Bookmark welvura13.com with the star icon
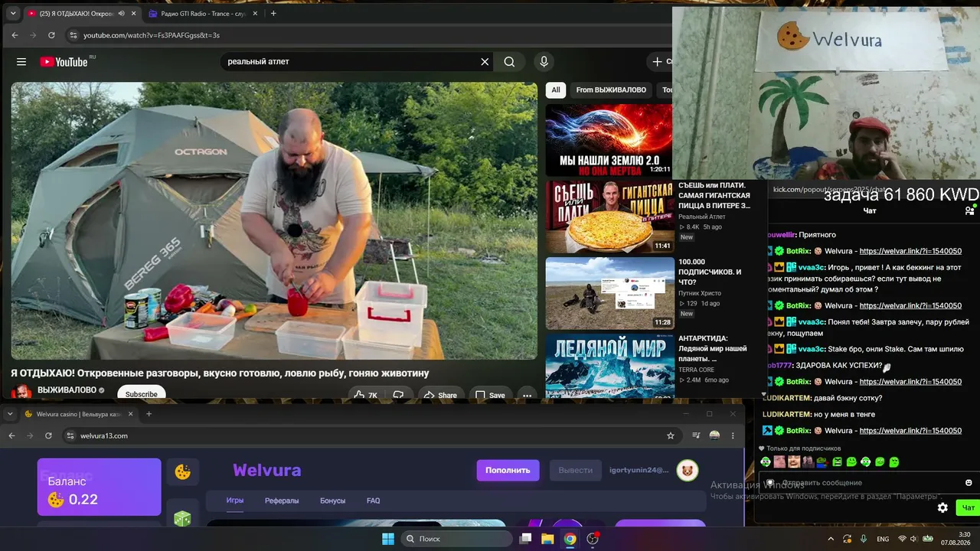The image size is (980, 551). pyautogui.click(x=671, y=435)
